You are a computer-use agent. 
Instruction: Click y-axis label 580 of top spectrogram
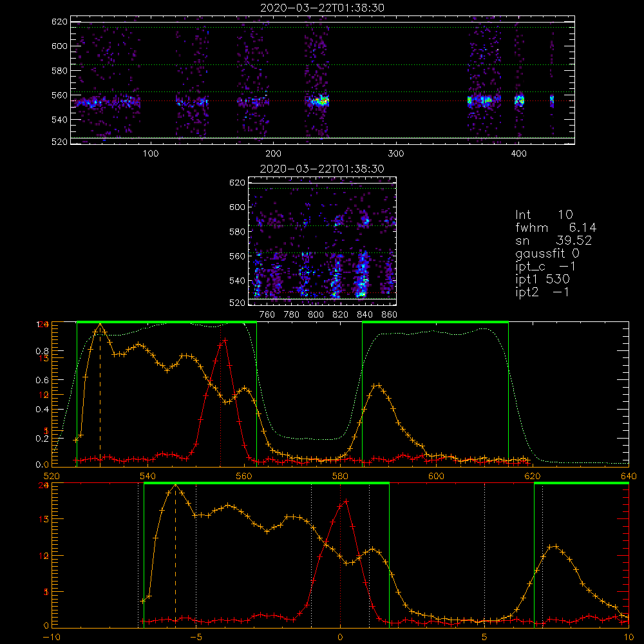click(x=59, y=71)
